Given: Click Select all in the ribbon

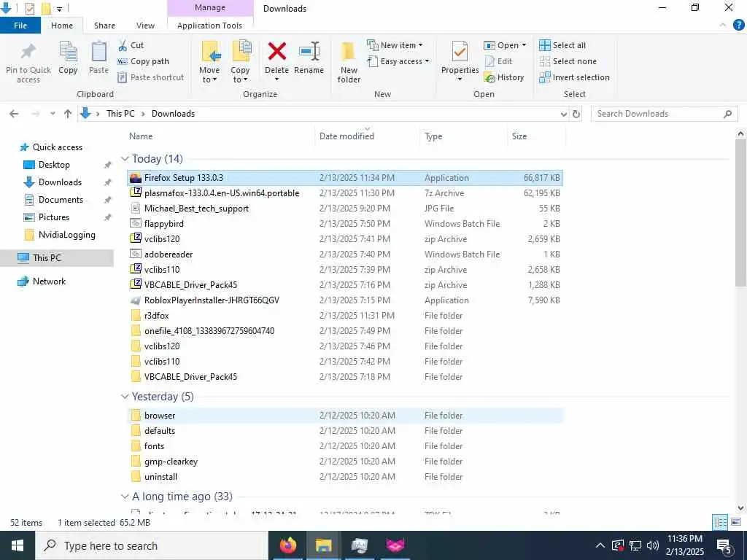Looking at the screenshot, I should pyautogui.click(x=562, y=45).
